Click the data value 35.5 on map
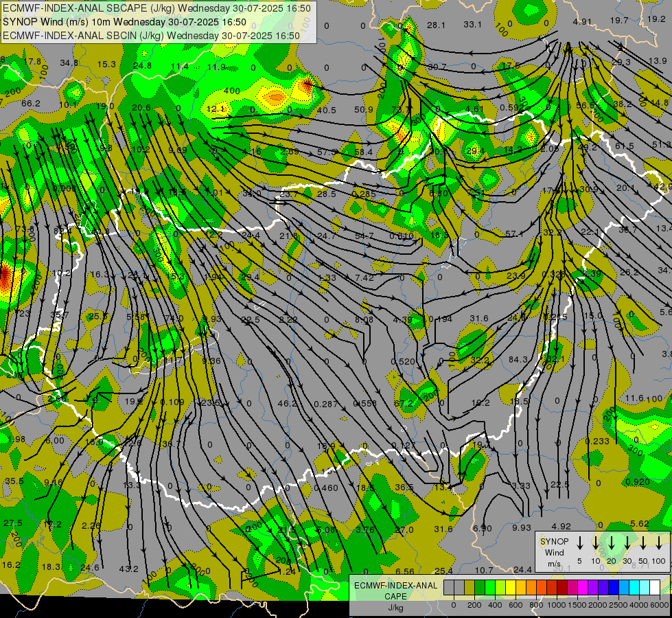 pos(14,481)
